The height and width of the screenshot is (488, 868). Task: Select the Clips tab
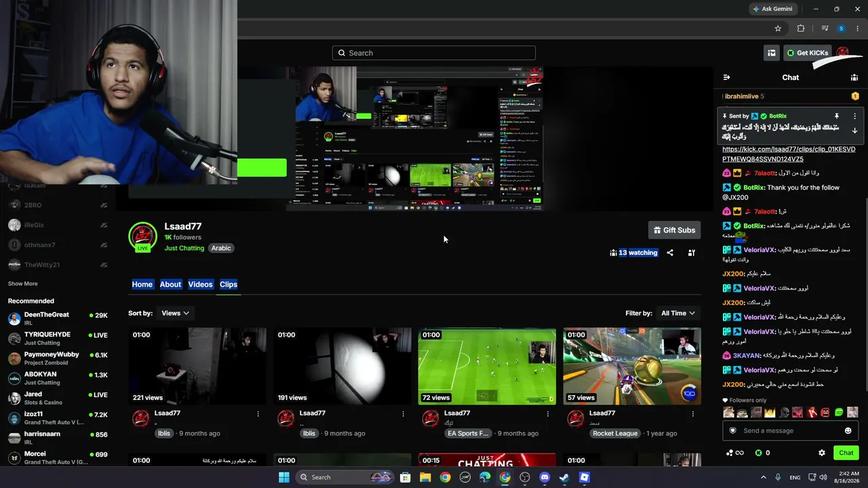pyautogui.click(x=229, y=285)
